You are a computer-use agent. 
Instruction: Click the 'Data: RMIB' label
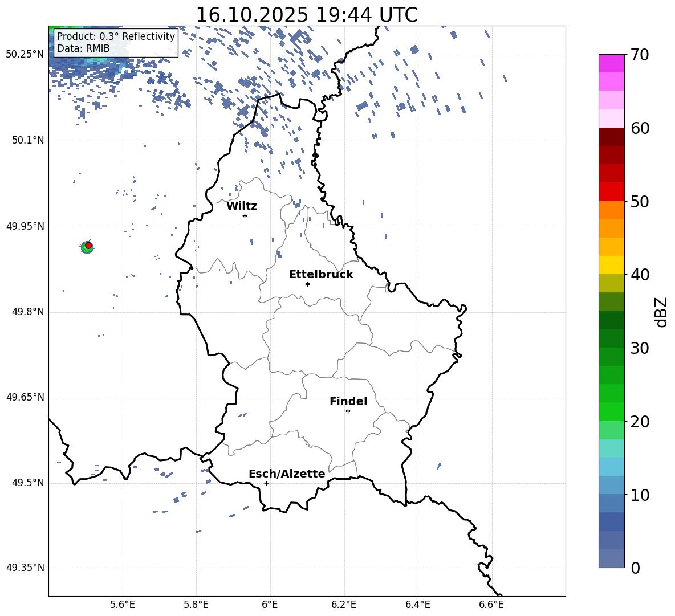pos(83,48)
